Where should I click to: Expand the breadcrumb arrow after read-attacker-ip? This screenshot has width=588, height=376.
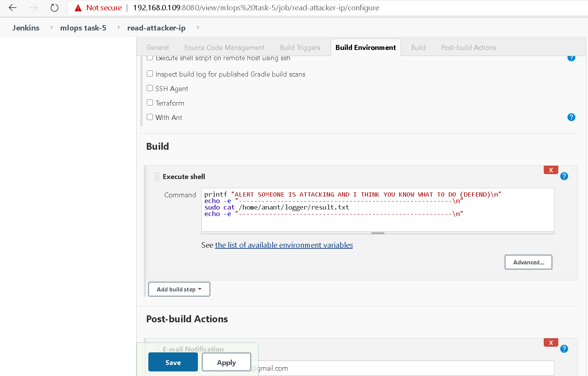(x=198, y=27)
